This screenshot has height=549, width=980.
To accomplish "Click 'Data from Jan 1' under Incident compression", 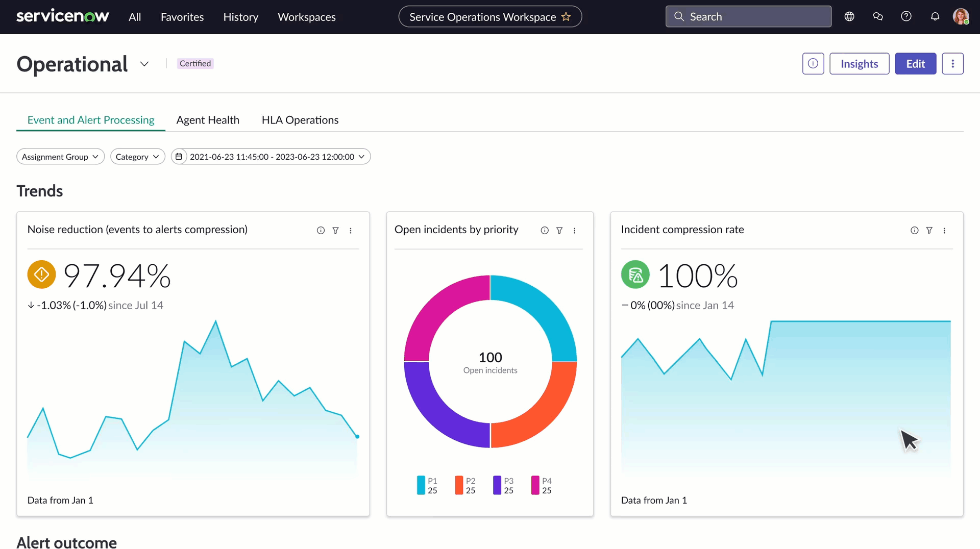I will pyautogui.click(x=654, y=500).
